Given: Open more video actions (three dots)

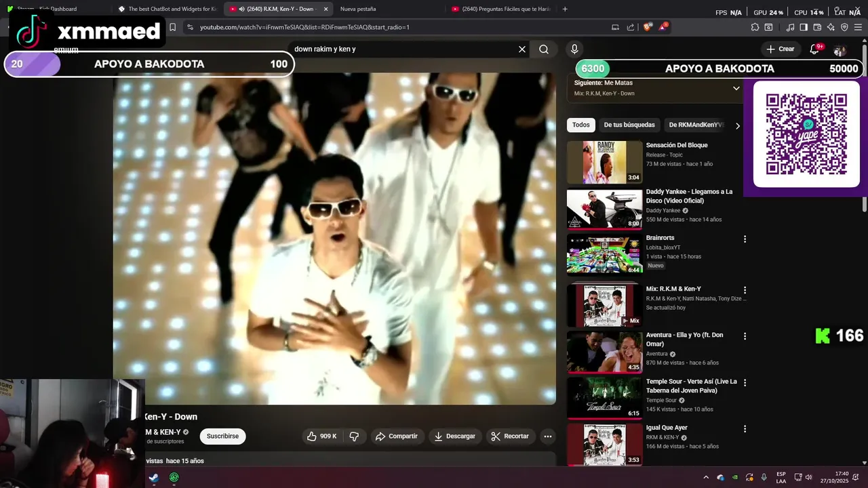Looking at the screenshot, I should click(548, 436).
